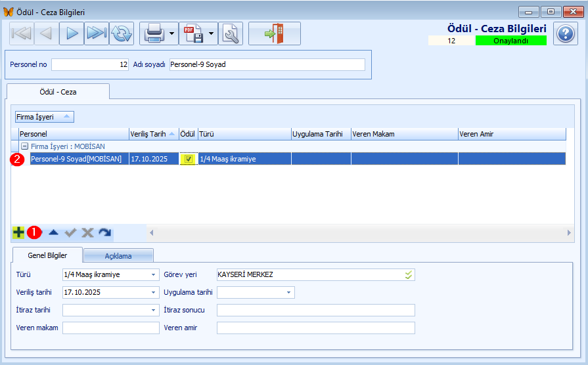Select the Genel Bilgiler tab
The width and height of the screenshot is (588, 365).
45,255
